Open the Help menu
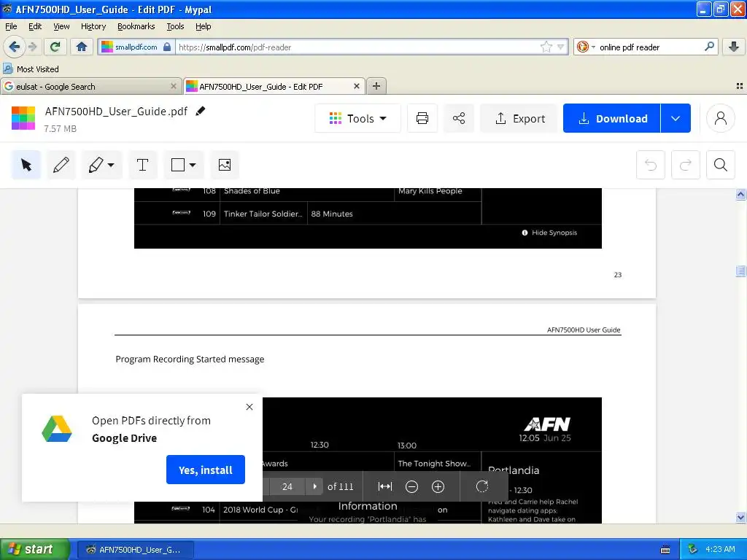This screenshot has width=747, height=560. pyautogui.click(x=204, y=26)
